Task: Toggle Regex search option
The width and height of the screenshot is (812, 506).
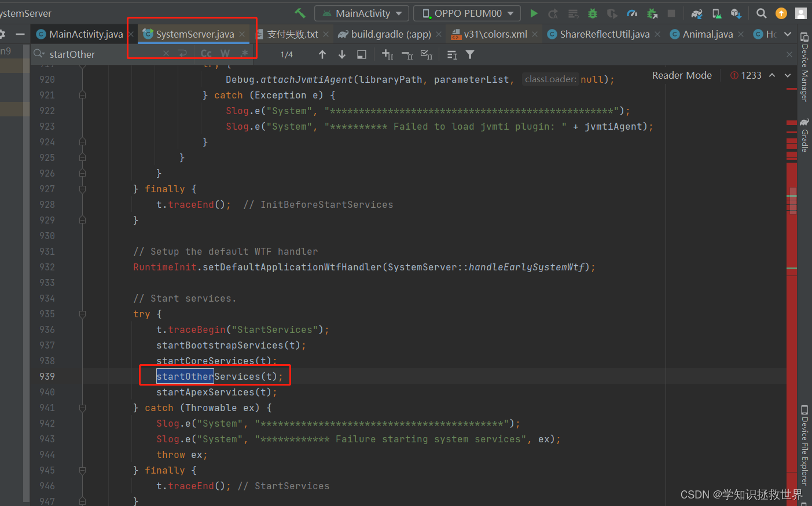Action: 244,54
